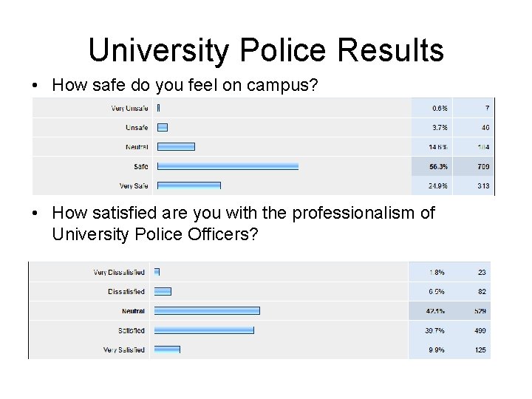Image resolution: width=532 pixels, height=399 pixels.
Task: Click the 529 count for Neutral
Action: click(x=480, y=311)
